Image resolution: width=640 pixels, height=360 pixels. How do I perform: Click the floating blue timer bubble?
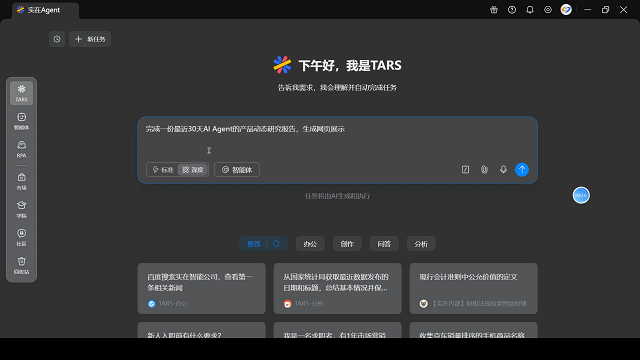(581, 195)
